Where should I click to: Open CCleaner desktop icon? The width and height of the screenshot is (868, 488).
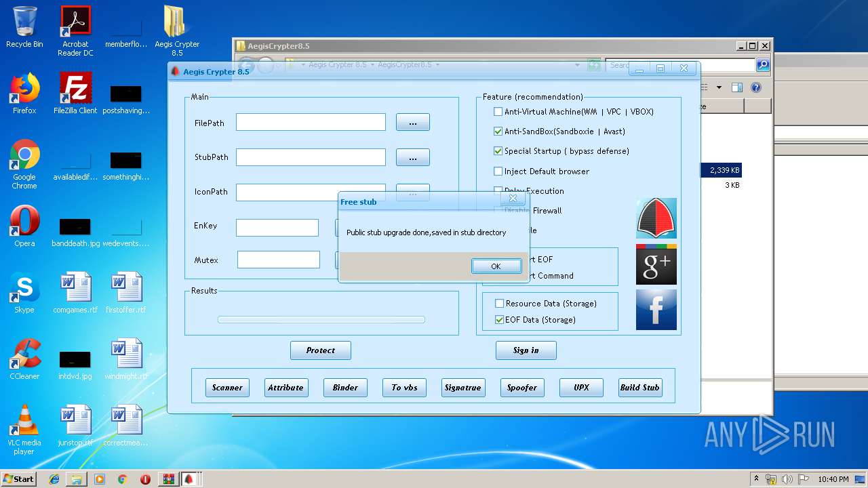coord(24,359)
